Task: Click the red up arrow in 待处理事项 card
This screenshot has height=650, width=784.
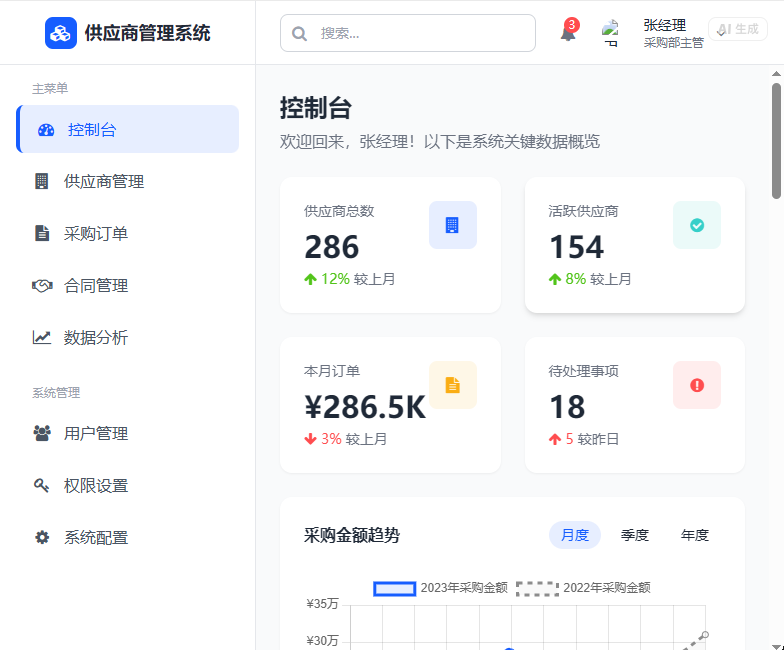Action: coord(555,439)
